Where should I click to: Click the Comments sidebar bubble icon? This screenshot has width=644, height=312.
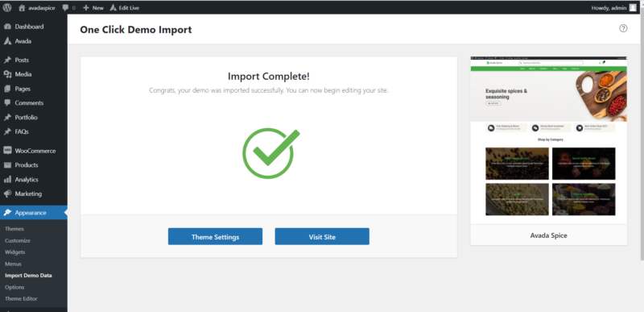[x=7, y=102]
